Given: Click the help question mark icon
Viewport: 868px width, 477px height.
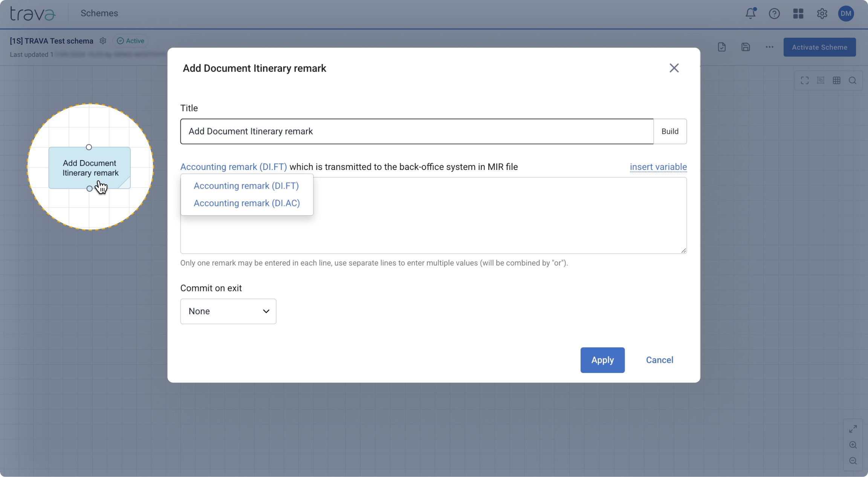Looking at the screenshot, I should pyautogui.click(x=774, y=14).
